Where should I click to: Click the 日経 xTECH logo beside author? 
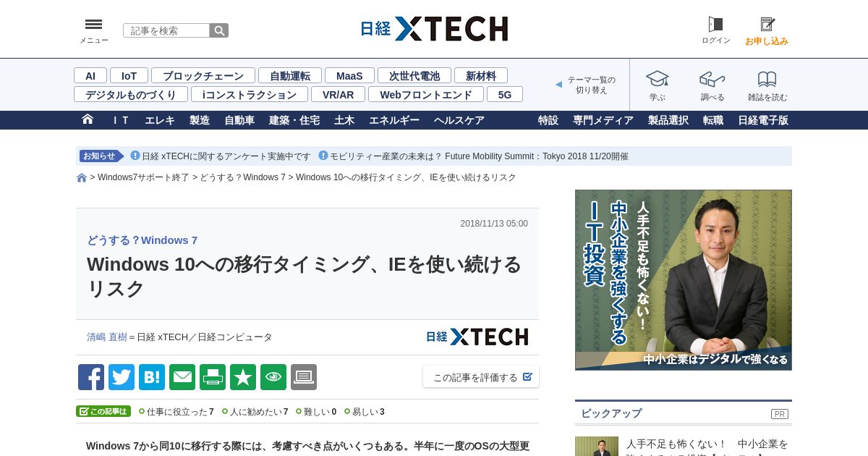tap(477, 337)
